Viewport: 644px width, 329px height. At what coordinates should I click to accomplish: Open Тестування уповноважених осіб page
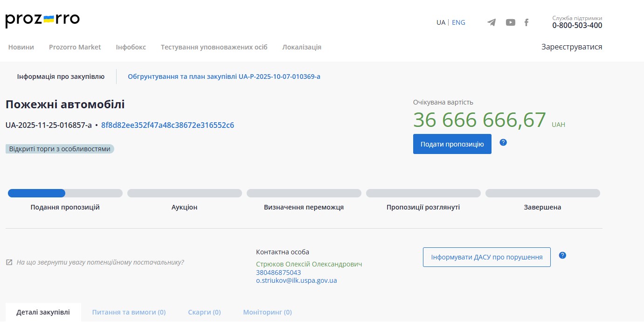click(214, 47)
